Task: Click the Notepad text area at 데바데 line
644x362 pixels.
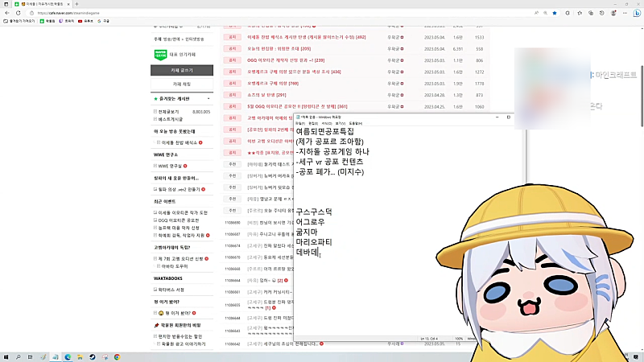Action: coord(310,253)
